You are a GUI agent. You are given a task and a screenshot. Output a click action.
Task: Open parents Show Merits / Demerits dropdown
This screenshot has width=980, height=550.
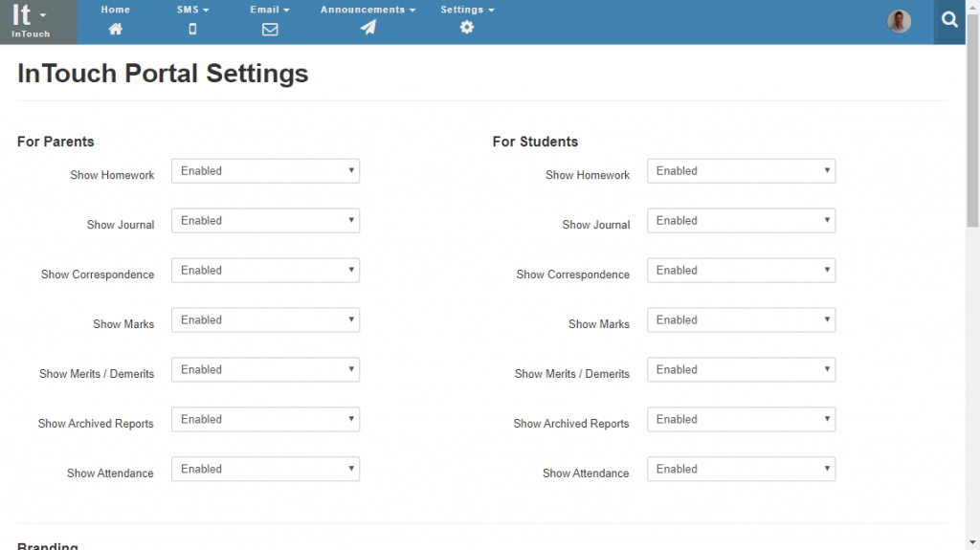point(266,369)
